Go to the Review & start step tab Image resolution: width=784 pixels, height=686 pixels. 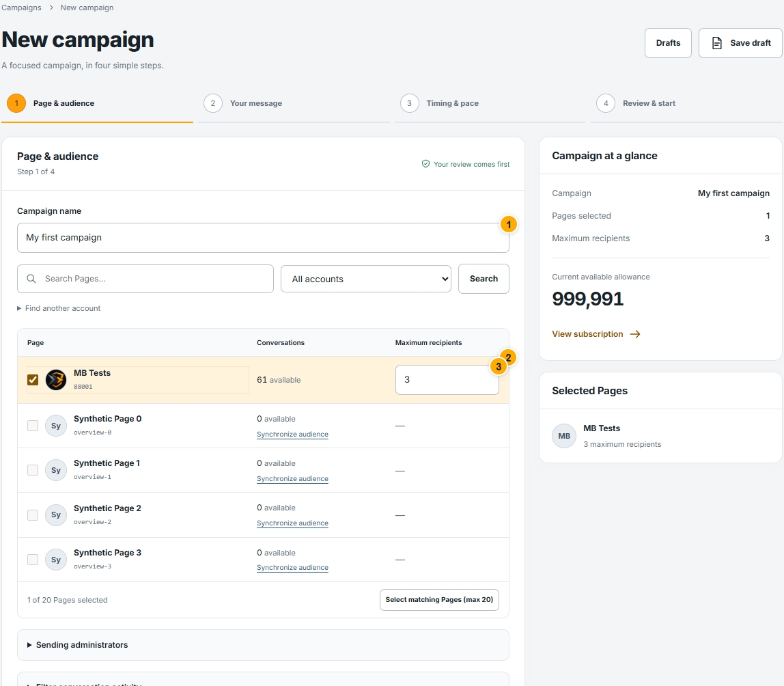[686, 104]
